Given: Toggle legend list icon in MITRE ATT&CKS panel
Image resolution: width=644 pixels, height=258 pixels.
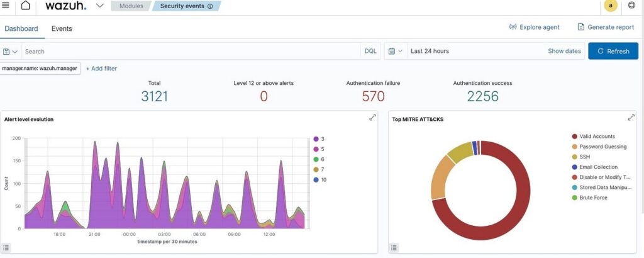Looking at the screenshot, I should pyautogui.click(x=395, y=248).
